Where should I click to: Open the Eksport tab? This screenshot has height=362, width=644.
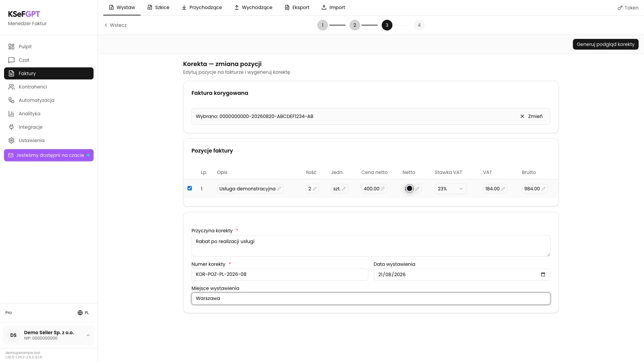pos(297,7)
